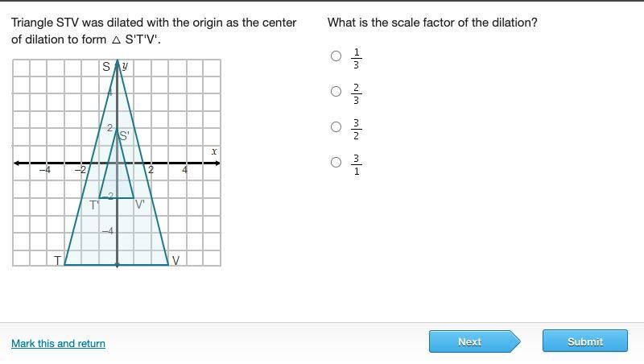This screenshot has height=364, width=644.
Task: Submit the answer
Action: pos(585,341)
